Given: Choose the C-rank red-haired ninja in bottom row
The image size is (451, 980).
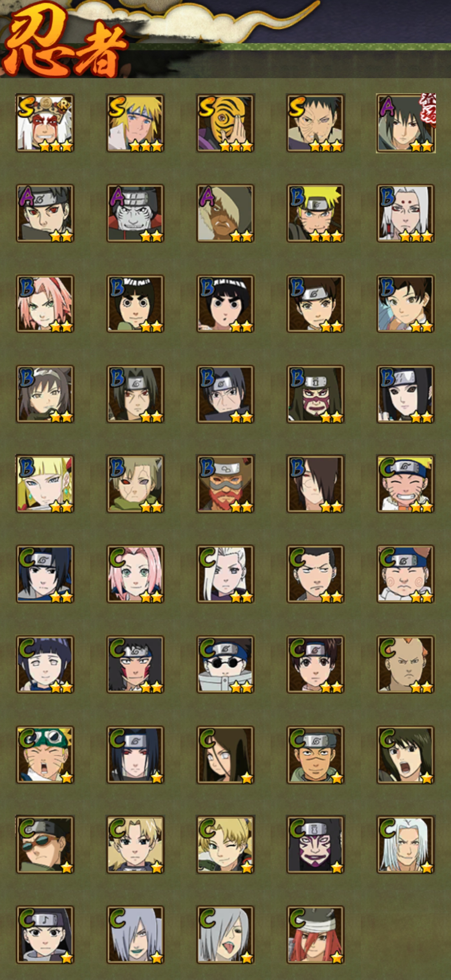Looking at the screenshot, I should point(315,935).
